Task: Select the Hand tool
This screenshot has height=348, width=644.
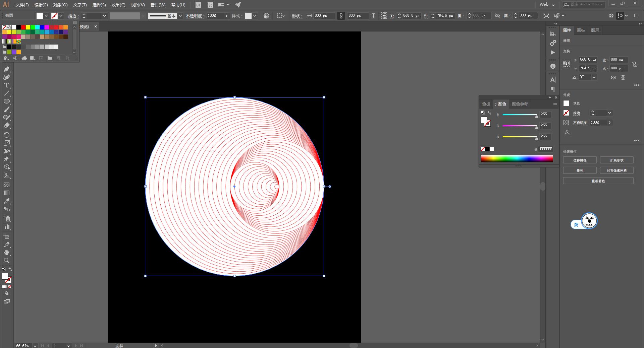Action: (6, 253)
